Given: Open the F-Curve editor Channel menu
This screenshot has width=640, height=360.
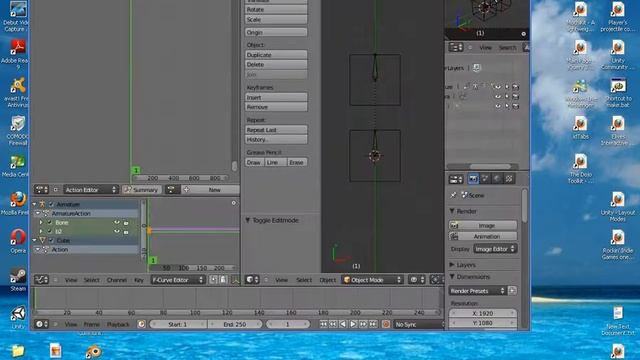Looking at the screenshot, I should point(116,280).
